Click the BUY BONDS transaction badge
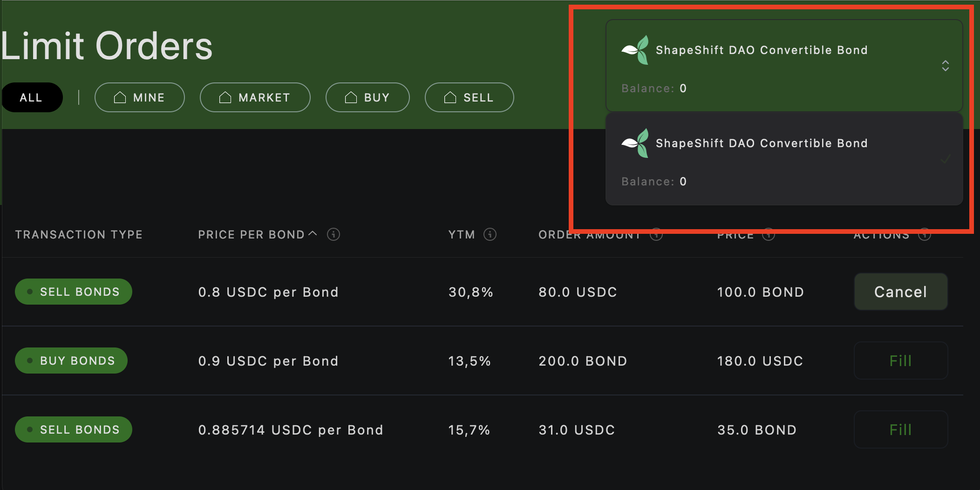The image size is (980, 490). (x=71, y=361)
